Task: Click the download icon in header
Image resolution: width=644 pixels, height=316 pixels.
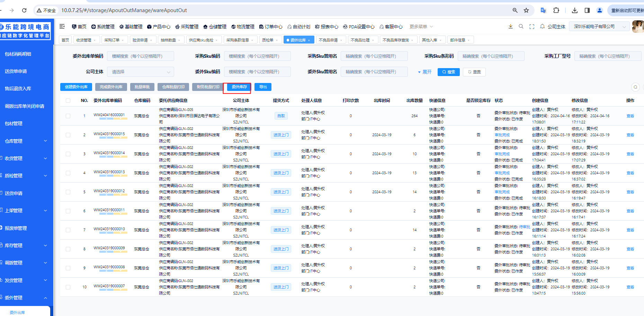Action: 510,27
